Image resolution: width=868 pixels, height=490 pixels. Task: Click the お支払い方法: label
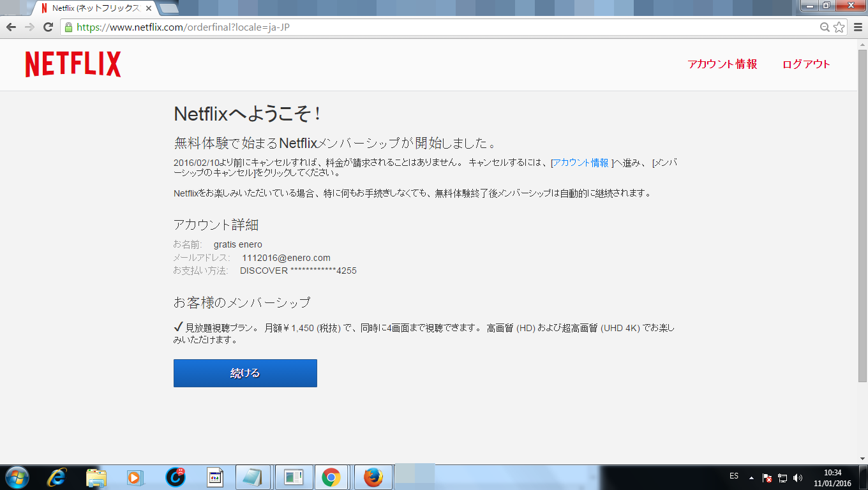coord(200,271)
